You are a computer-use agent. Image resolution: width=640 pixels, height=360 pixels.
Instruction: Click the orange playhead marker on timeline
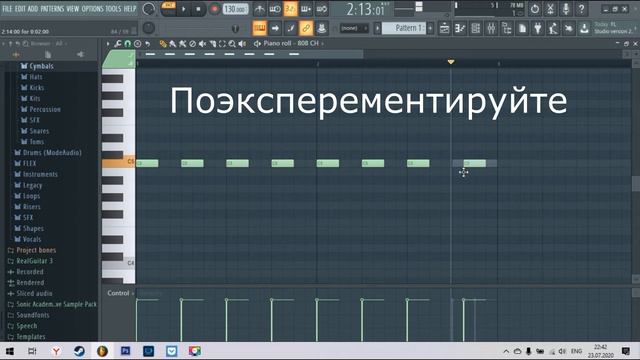coord(451,62)
